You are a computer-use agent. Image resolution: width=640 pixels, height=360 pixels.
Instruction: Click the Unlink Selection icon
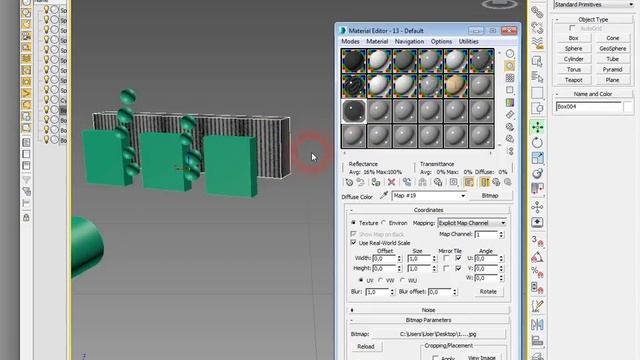point(538,28)
